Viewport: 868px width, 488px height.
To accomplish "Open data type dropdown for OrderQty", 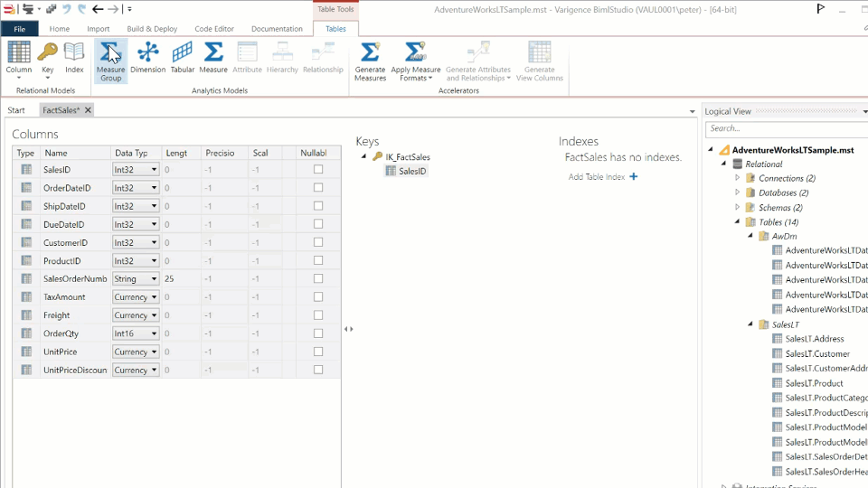I will pyautogui.click(x=154, y=333).
